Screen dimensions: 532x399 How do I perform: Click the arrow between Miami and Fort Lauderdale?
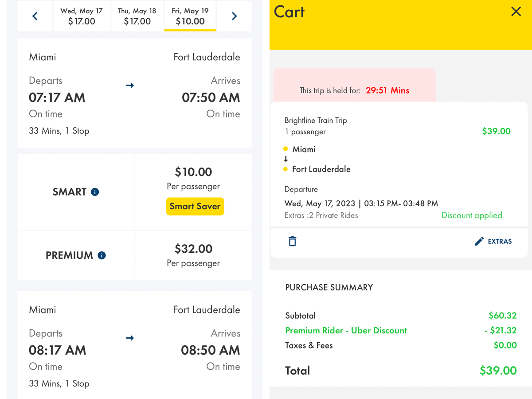(x=129, y=85)
